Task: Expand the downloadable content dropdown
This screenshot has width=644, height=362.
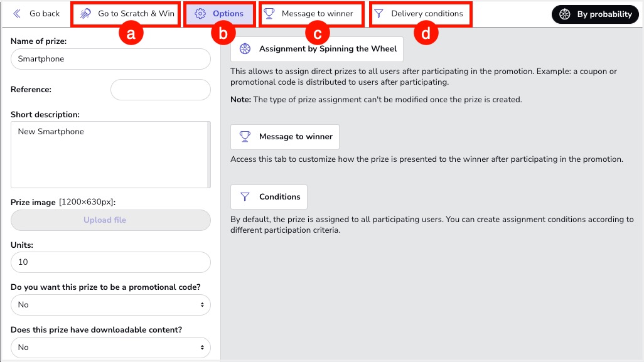Action: point(110,348)
